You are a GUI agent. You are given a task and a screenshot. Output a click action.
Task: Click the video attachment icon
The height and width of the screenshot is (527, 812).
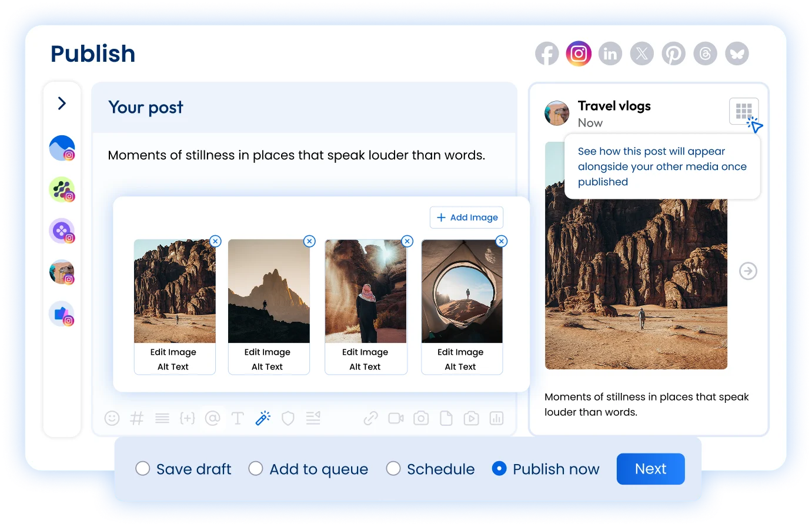[395, 418]
